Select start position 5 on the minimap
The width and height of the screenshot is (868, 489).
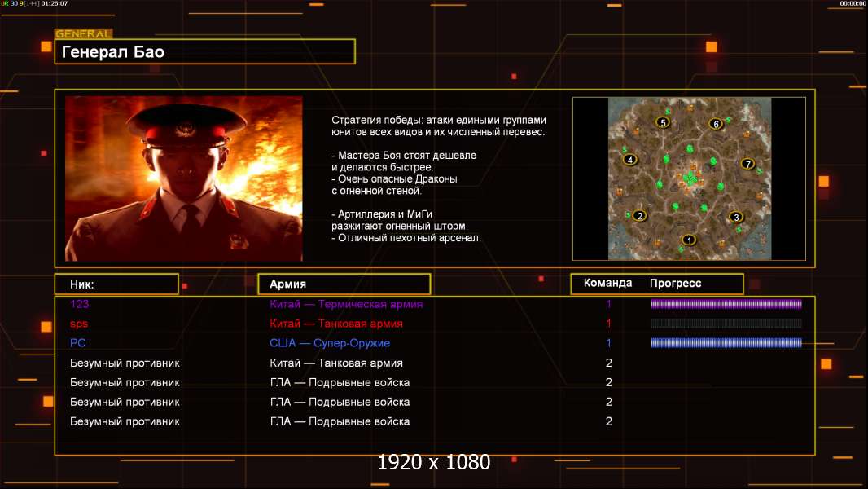pos(663,122)
